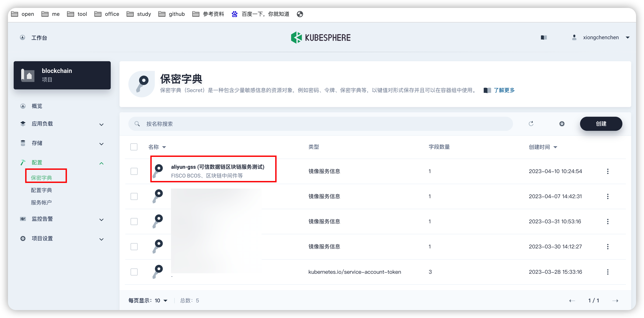
Task: Expand the 应用负载 menu chevron
Action: click(101, 124)
